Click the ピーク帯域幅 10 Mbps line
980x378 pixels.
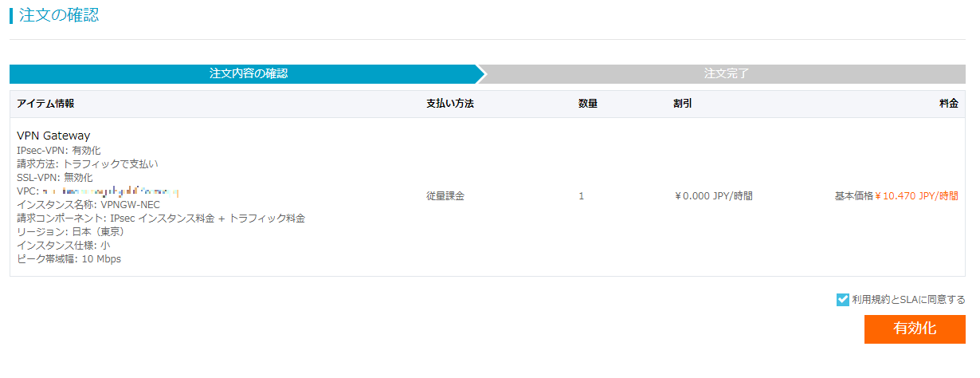click(x=69, y=259)
